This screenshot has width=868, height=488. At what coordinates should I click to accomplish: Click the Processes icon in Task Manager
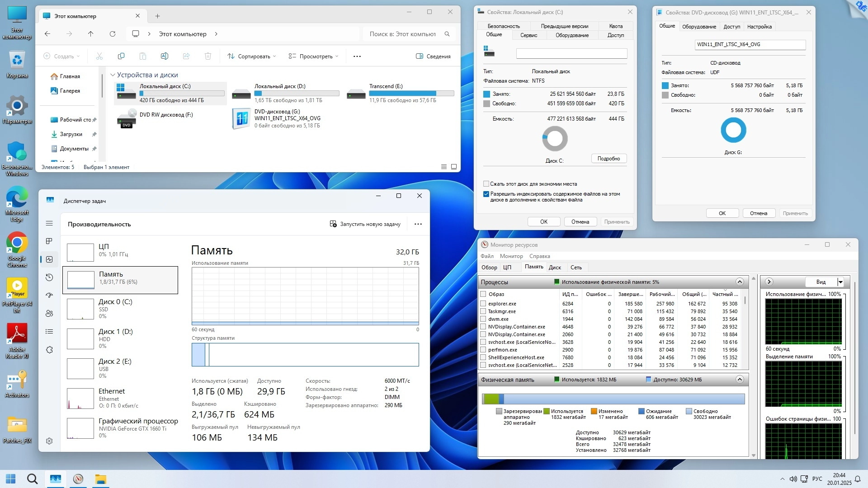(49, 241)
